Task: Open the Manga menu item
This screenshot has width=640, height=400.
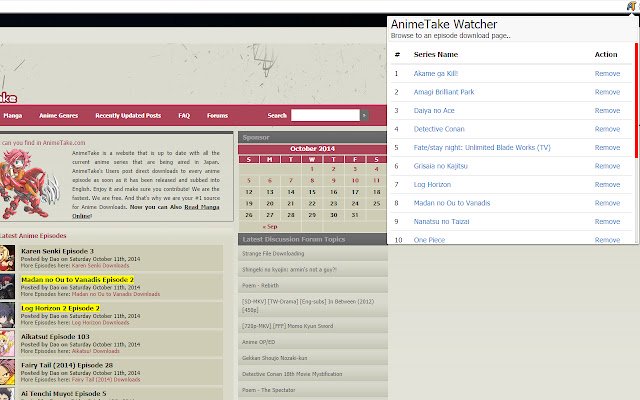Action: [13, 116]
